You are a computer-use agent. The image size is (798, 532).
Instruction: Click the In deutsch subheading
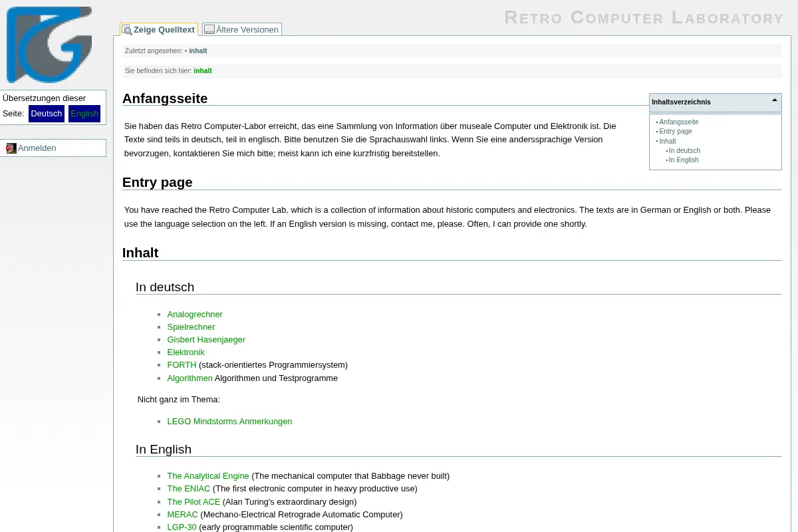coord(165,287)
